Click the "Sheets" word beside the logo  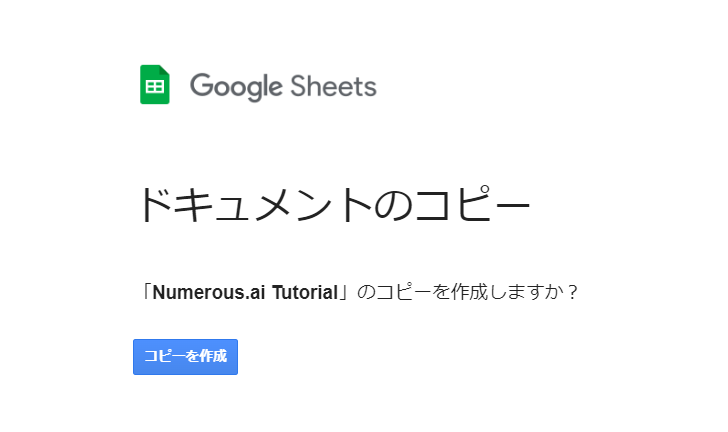[x=333, y=86]
